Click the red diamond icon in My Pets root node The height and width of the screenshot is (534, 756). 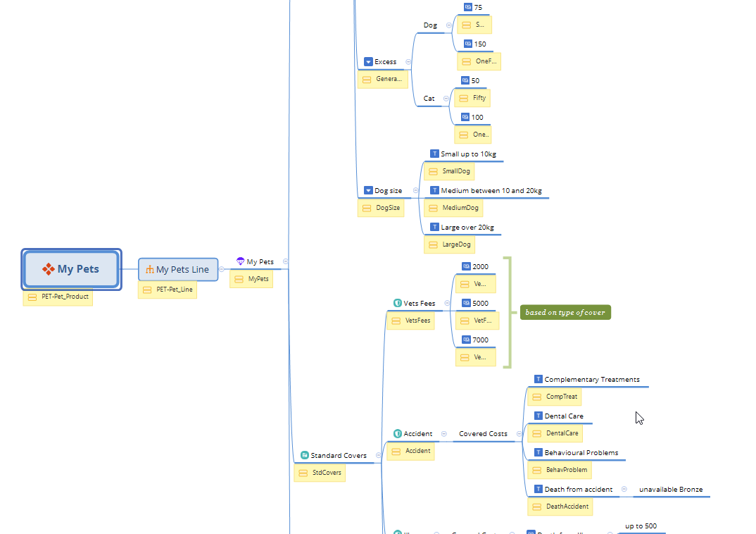pyautogui.click(x=49, y=269)
